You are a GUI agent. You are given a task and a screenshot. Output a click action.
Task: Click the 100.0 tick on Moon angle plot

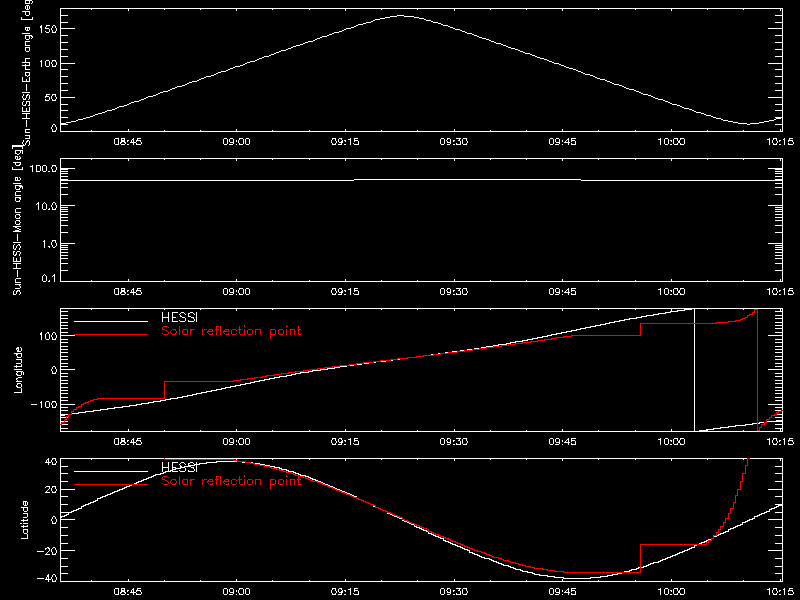pos(43,169)
